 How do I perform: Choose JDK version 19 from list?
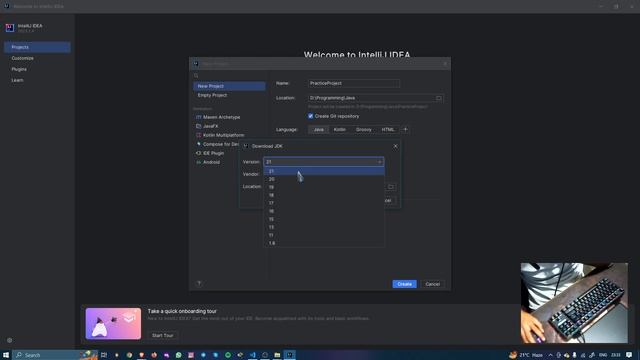pyautogui.click(x=324, y=187)
